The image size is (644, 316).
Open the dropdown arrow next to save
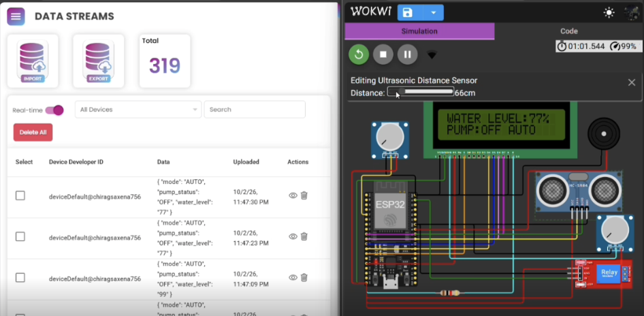click(x=433, y=13)
